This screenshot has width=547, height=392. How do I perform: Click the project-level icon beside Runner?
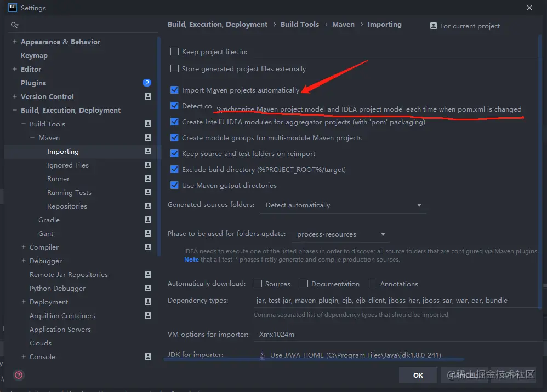point(148,178)
